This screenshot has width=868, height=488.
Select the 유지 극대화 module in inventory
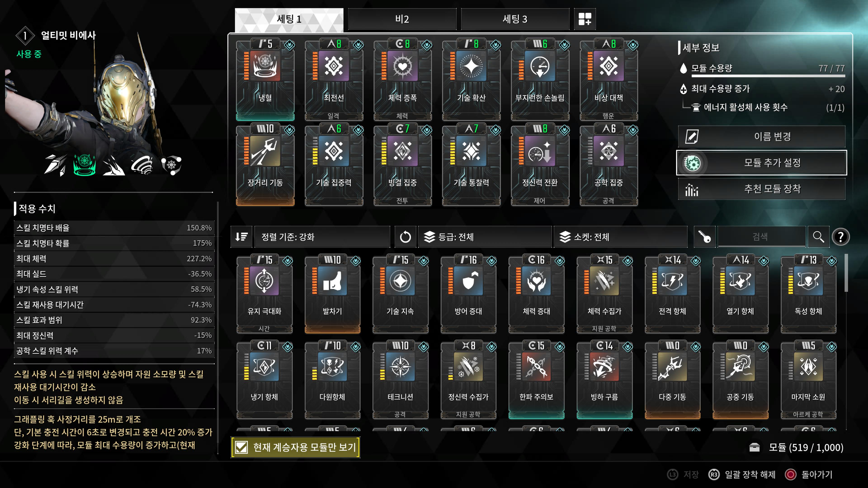pyautogui.click(x=264, y=294)
